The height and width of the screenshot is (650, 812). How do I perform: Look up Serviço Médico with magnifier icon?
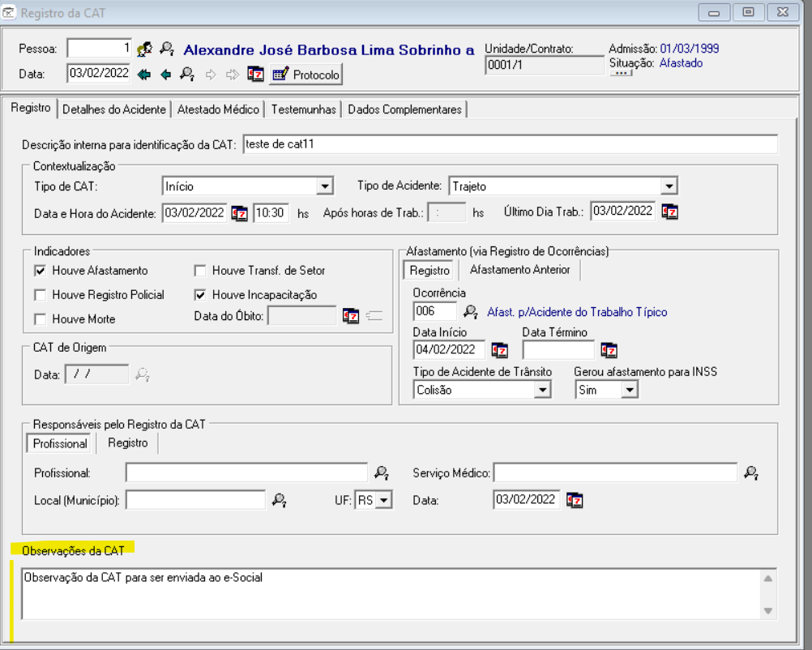751,473
